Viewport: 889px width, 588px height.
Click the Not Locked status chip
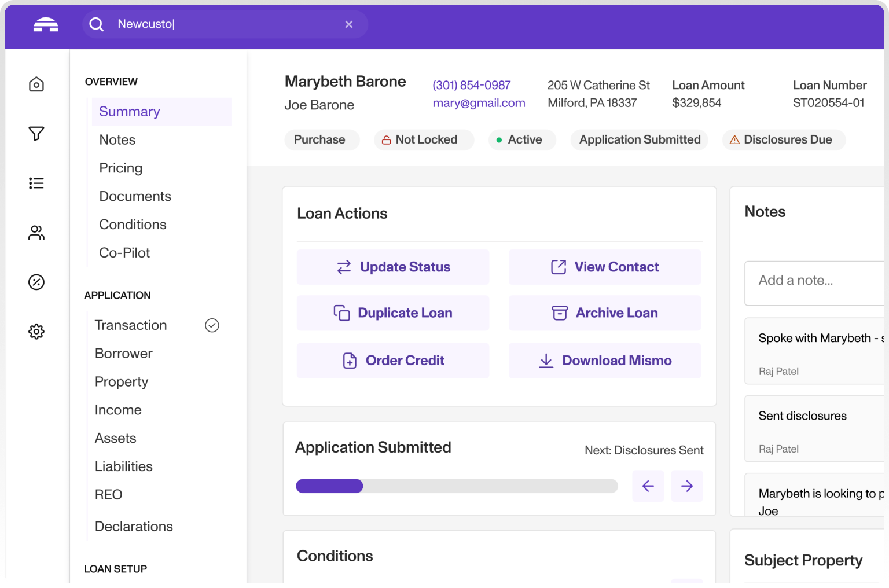[x=424, y=139]
